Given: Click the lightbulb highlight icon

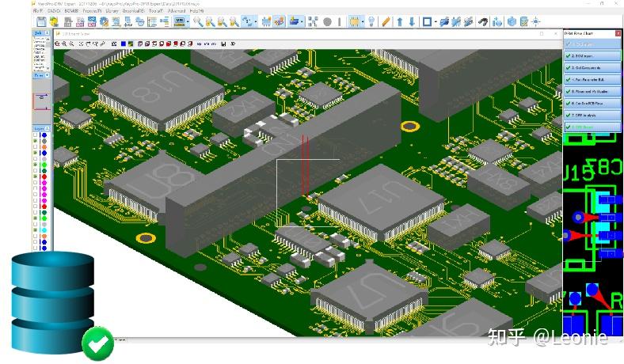Looking at the screenshot, I should 371,21.
